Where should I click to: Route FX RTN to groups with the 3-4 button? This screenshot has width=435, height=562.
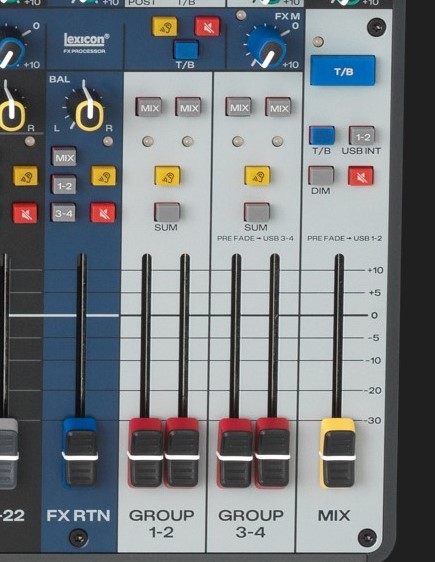coord(63,213)
